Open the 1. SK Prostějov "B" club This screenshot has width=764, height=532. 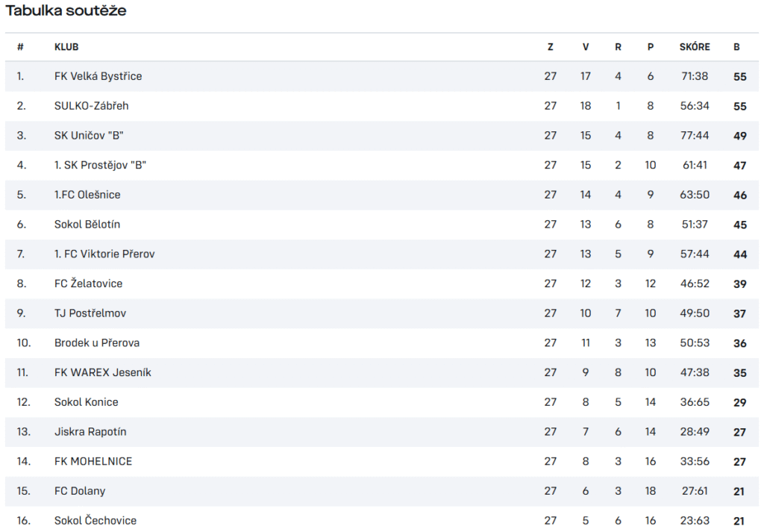click(101, 165)
